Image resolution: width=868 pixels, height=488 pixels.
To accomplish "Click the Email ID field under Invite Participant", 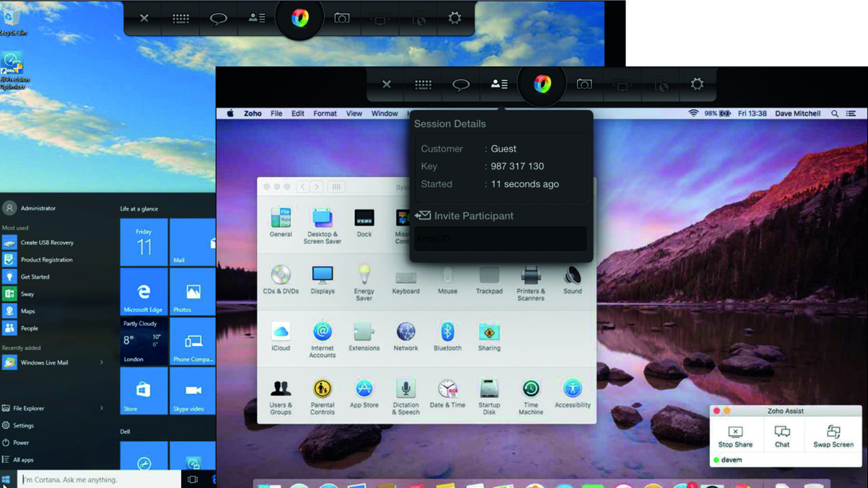I will [500, 239].
